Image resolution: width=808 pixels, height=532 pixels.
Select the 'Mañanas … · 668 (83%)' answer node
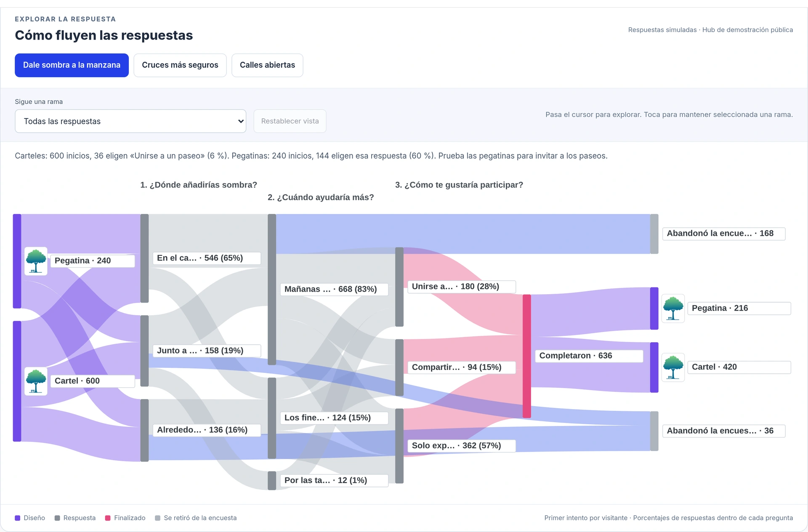tap(334, 289)
